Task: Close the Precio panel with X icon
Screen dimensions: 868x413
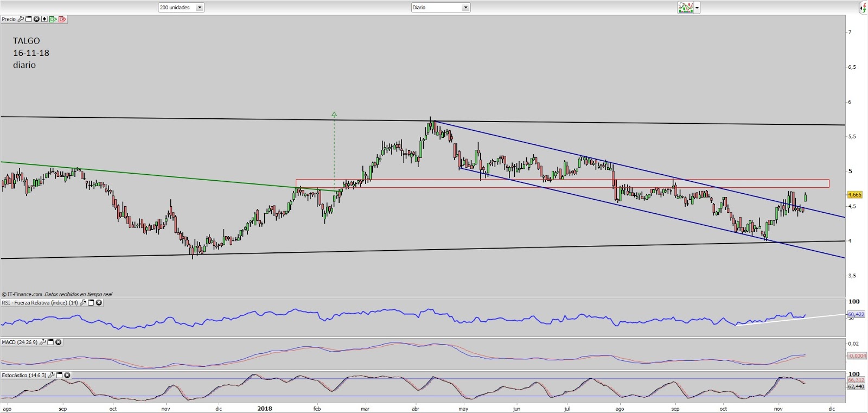Action: (36, 19)
